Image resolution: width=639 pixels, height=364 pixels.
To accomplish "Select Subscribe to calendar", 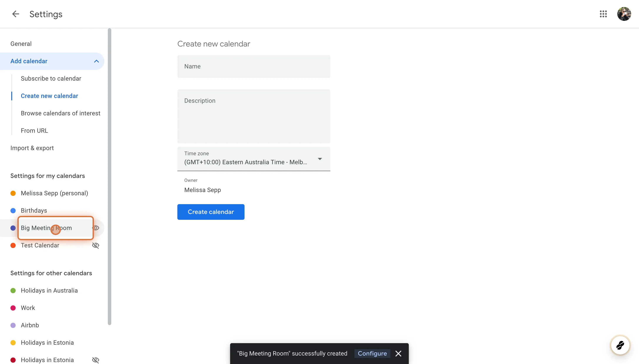I will pos(51,78).
